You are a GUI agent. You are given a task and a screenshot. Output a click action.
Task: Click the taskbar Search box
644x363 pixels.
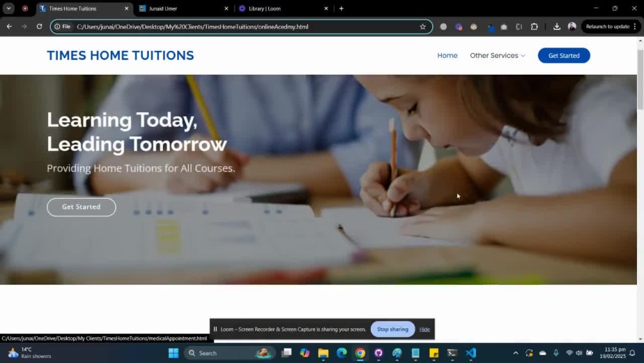228,353
